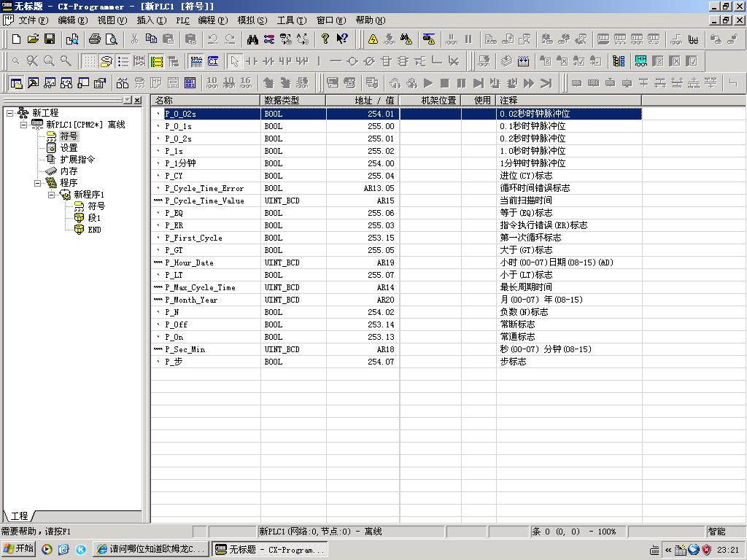747x560 pixels.
Task: Click the Save diskette icon
Action: (50, 39)
